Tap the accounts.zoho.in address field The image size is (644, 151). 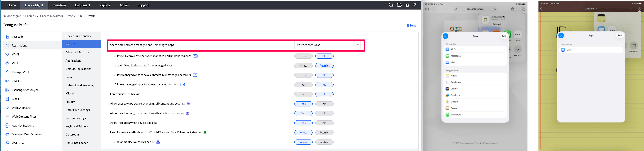tap(475, 9)
